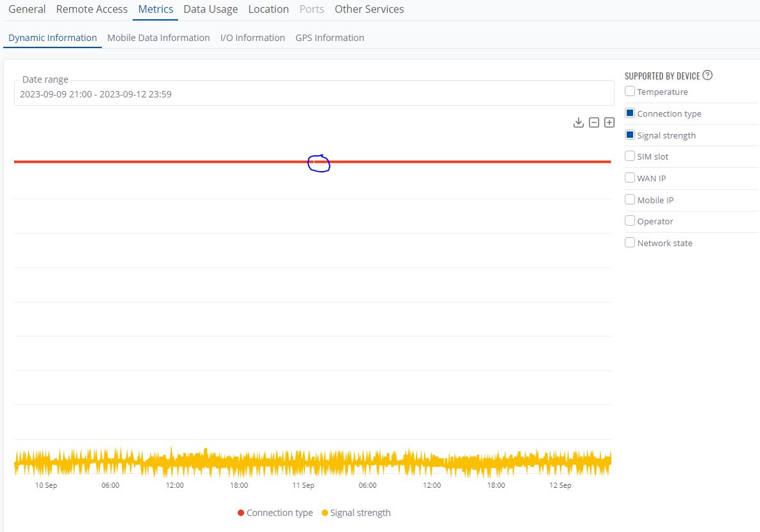Select the Metrics tab

pos(156,9)
